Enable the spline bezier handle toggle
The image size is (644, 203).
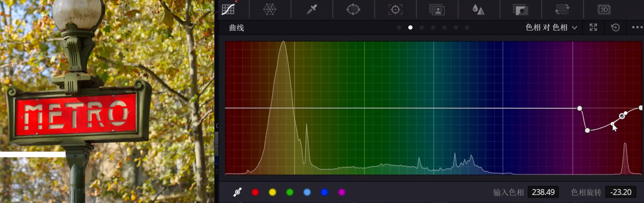coord(237,192)
